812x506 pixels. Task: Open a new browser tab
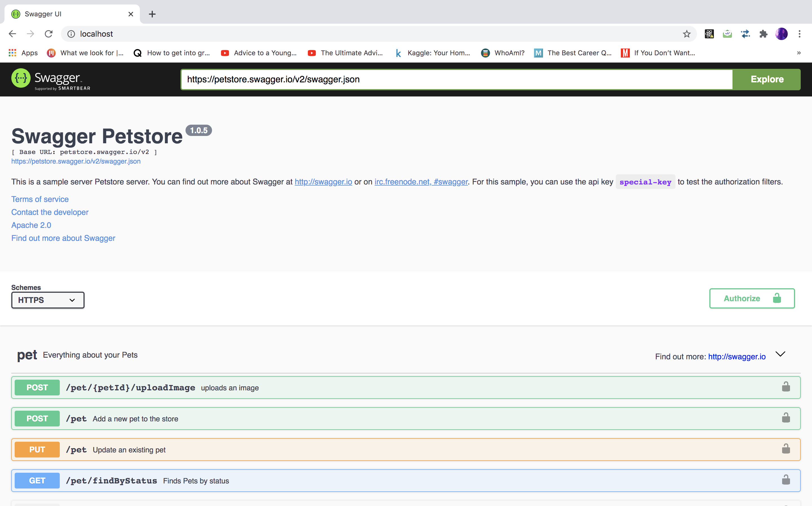[152, 14]
